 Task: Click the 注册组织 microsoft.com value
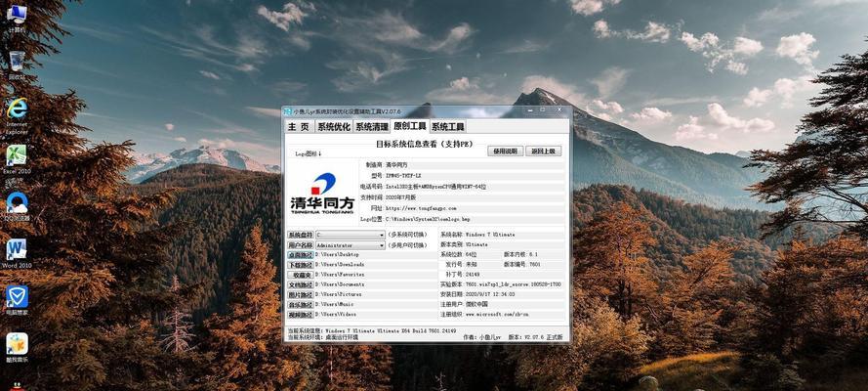point(497,315)
